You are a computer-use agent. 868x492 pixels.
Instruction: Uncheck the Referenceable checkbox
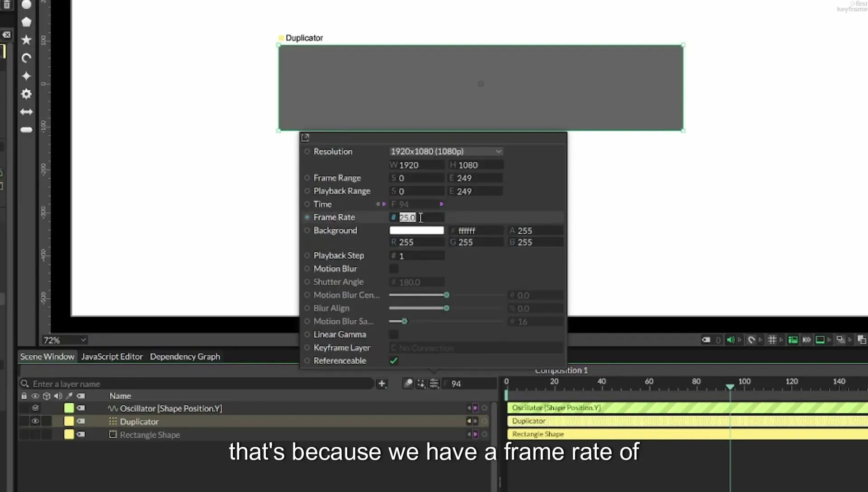click(394, 361)
